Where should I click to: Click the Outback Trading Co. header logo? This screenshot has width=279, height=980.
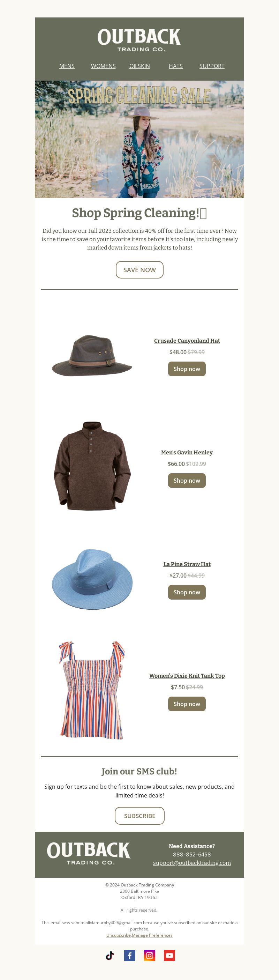click(x=139, y=40)
